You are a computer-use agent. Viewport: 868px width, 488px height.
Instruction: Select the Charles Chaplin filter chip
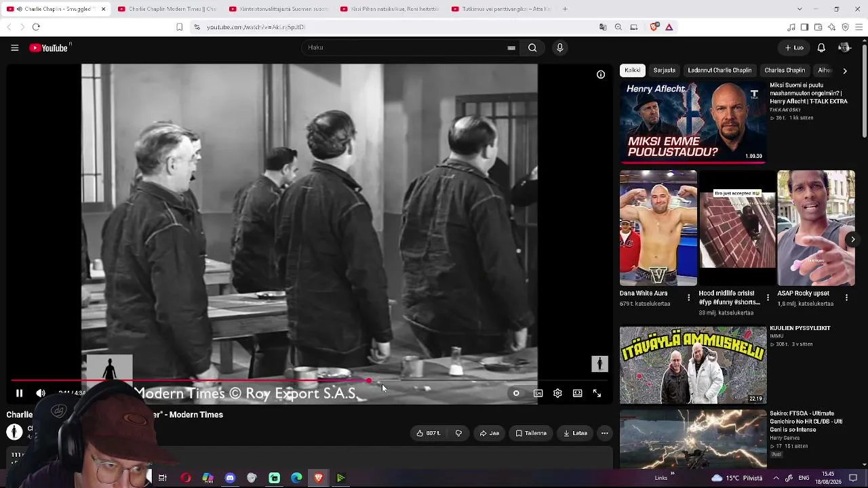pyautogui.click(x=785, y=70)
